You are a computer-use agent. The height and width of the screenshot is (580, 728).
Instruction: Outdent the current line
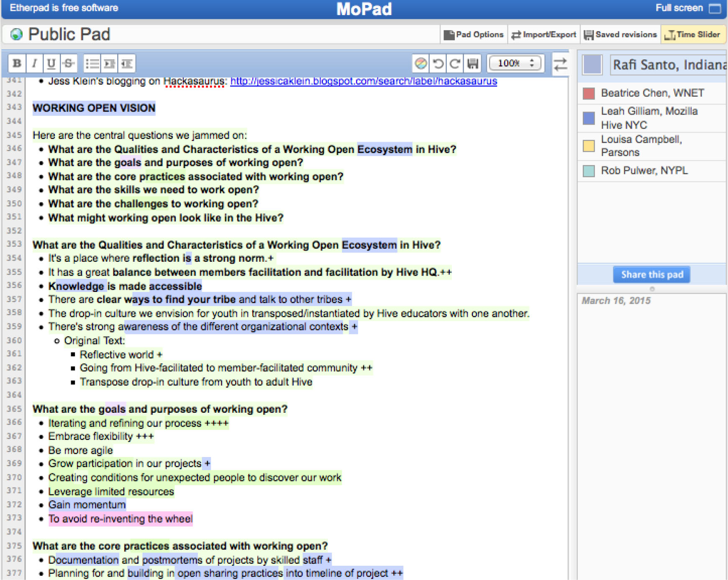(127, 64)
